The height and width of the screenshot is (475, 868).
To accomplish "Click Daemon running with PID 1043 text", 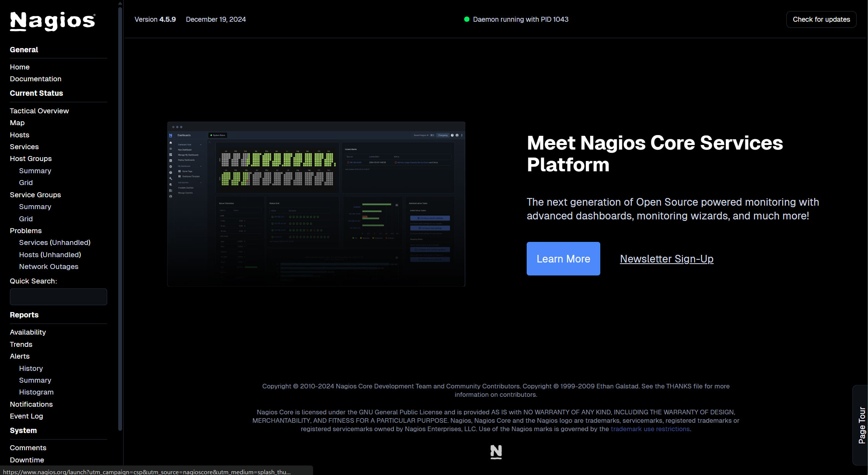I will point(521,19).
